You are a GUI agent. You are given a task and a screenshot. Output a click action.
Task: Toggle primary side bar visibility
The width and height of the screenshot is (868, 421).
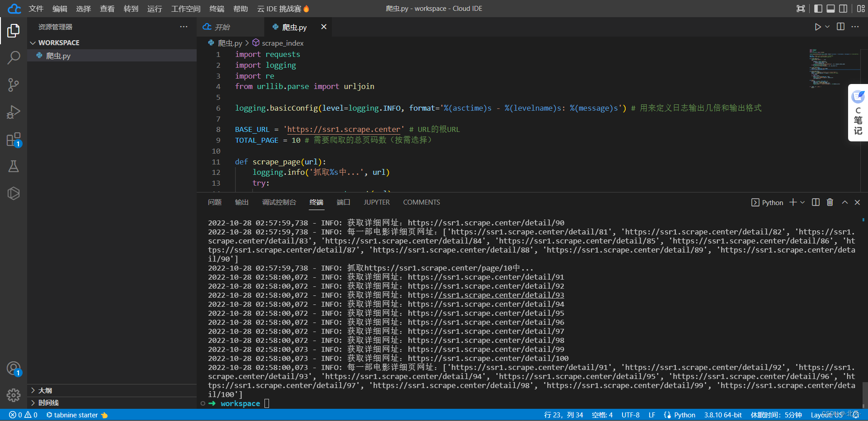(x=818, y=9)
